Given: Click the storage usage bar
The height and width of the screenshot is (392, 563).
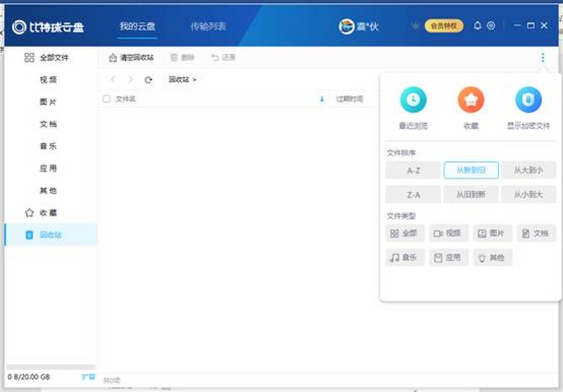Looking at the screenshot, I should click(51, 368).
